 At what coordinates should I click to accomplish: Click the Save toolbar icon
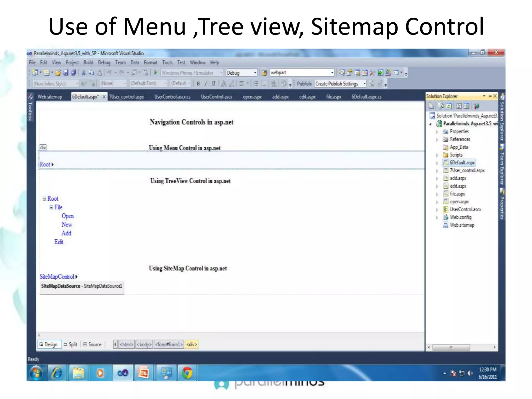click(66, 73)
